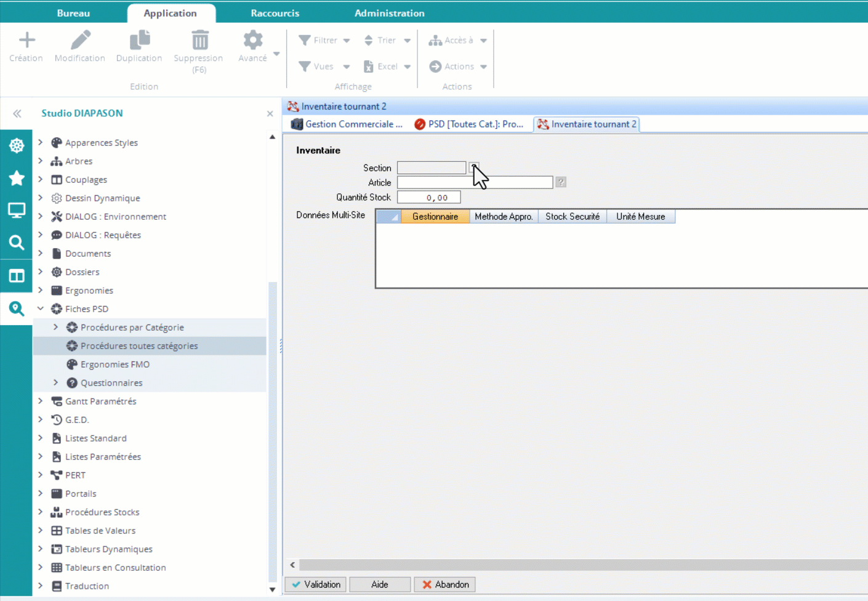Click the Abandon button
Image resolution: width=868 pixels, height=601 pixels.
[445, 584]
